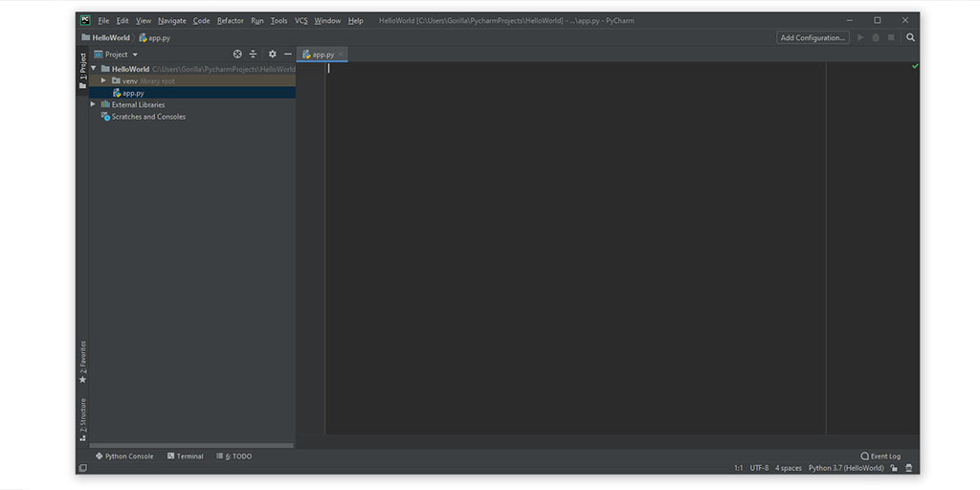
Task: Open the Refactor menu
Action: point(231,21)
